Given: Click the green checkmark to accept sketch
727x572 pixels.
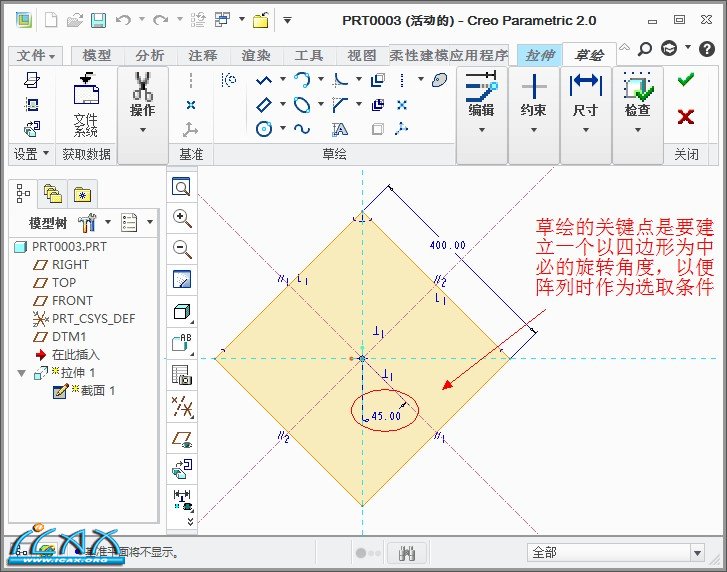Looking at the screenshot, I should click(685, 80).
